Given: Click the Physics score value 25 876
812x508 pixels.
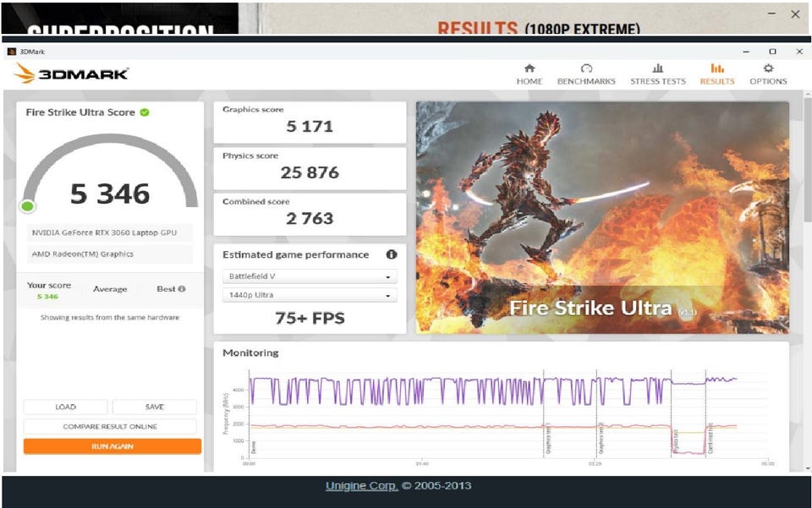Looking at the screenshot, I should 310,172.
